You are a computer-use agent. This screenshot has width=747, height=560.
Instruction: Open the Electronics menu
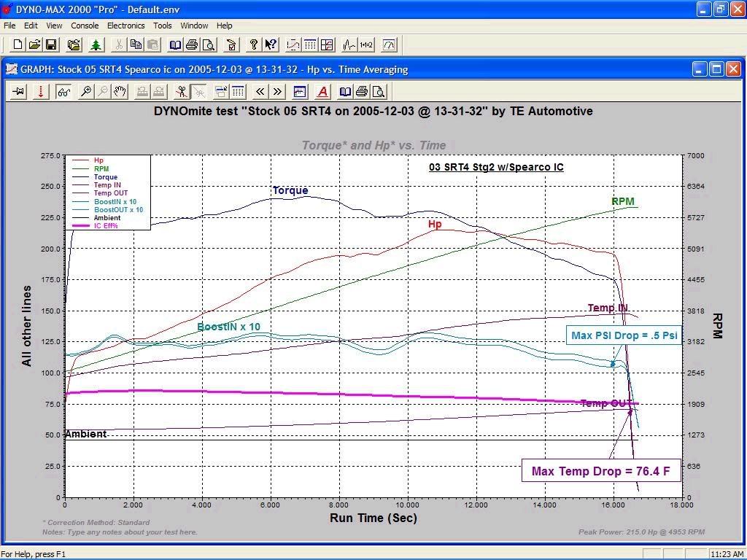point(125,26)
